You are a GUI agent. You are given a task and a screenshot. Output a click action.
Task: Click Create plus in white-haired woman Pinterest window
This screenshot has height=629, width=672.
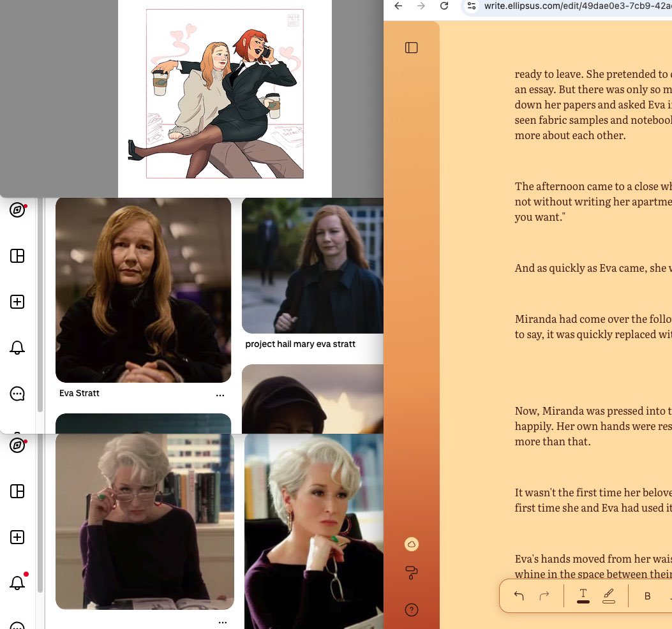17,537
